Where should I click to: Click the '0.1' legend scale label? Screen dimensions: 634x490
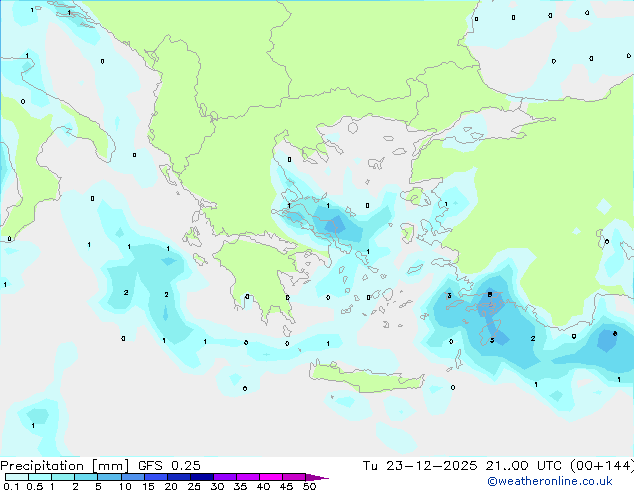point(11,486)
